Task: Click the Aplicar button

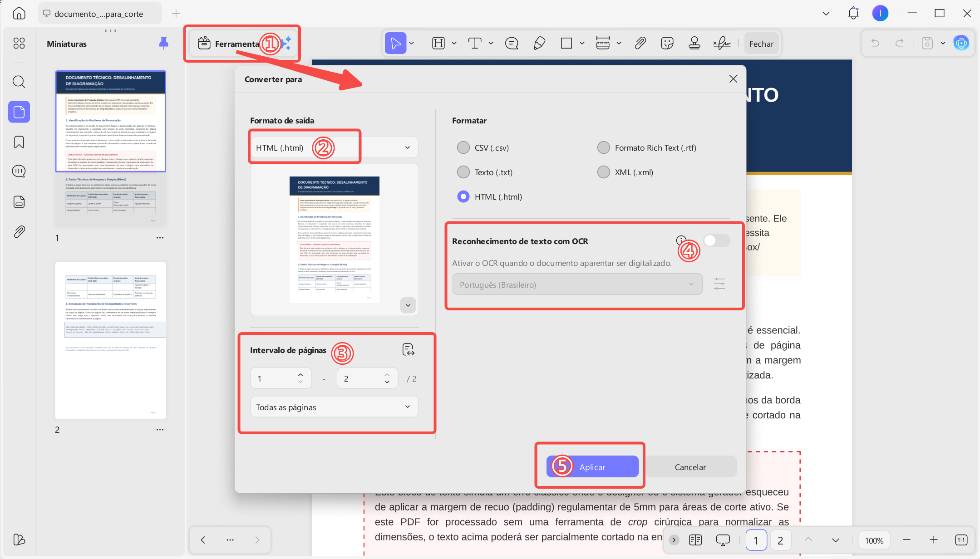Action: point(592,467)
